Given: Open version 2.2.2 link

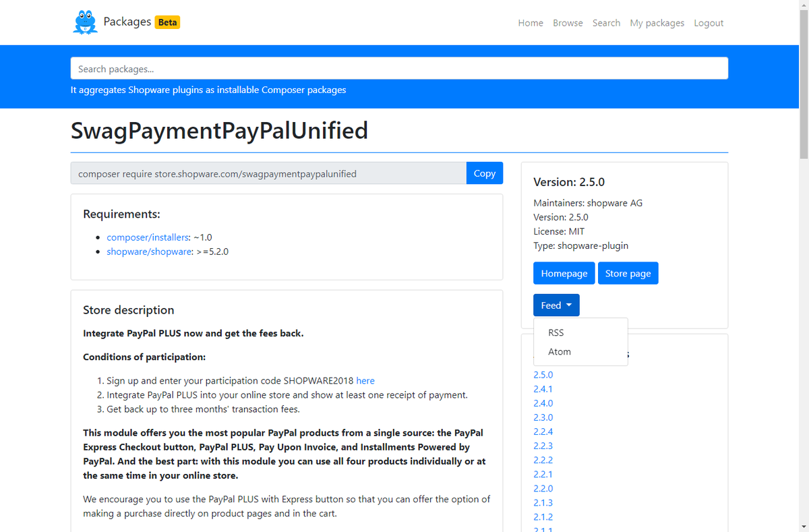Looking at the screenshot, I should click(x=543, y=460).
